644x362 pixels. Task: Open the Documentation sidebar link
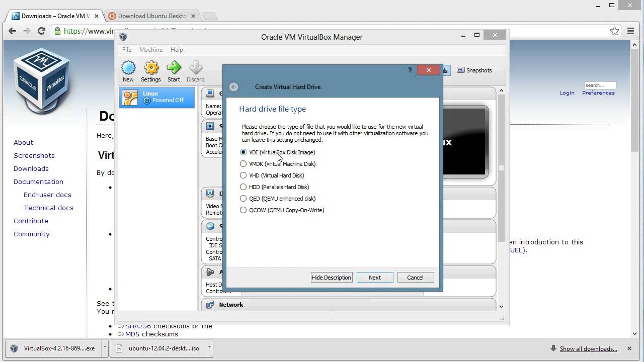(38, 182)
